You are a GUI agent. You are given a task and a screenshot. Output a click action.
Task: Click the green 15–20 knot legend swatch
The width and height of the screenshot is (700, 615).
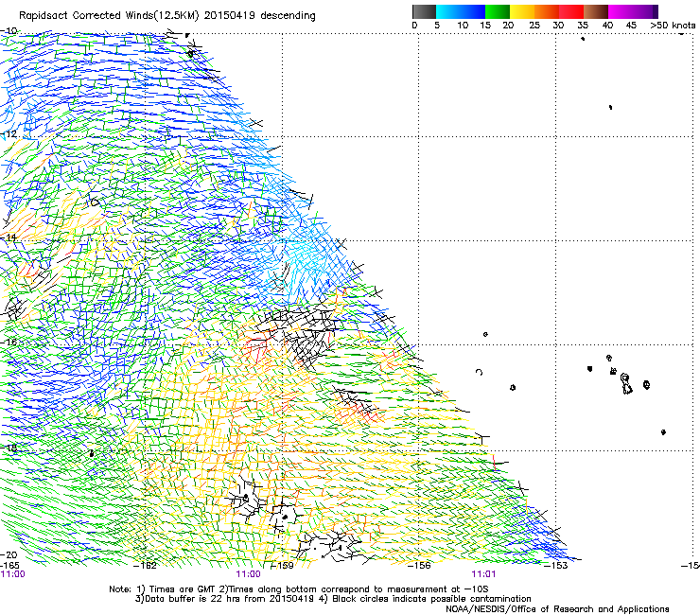[498, 11]
